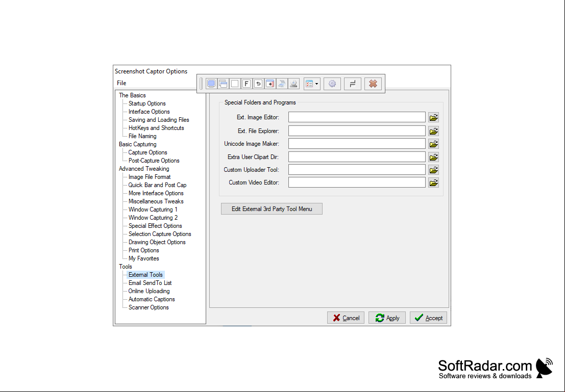Click Edit External 3rd Party Tool Menu button
This screenshot has width=565, height=392.
[x=272, y=209]
